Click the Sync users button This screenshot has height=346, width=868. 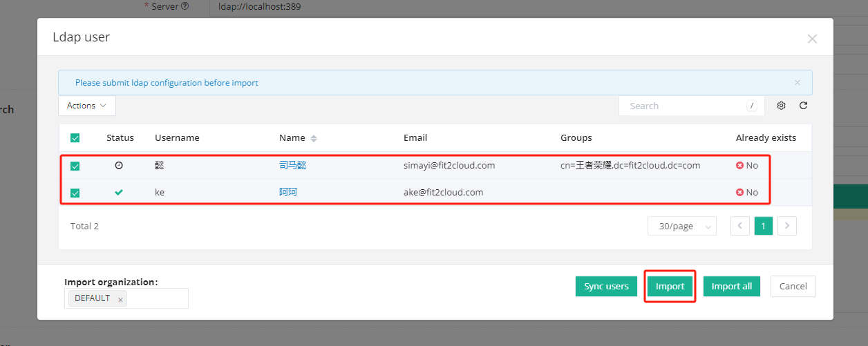[x=606, y=286]
